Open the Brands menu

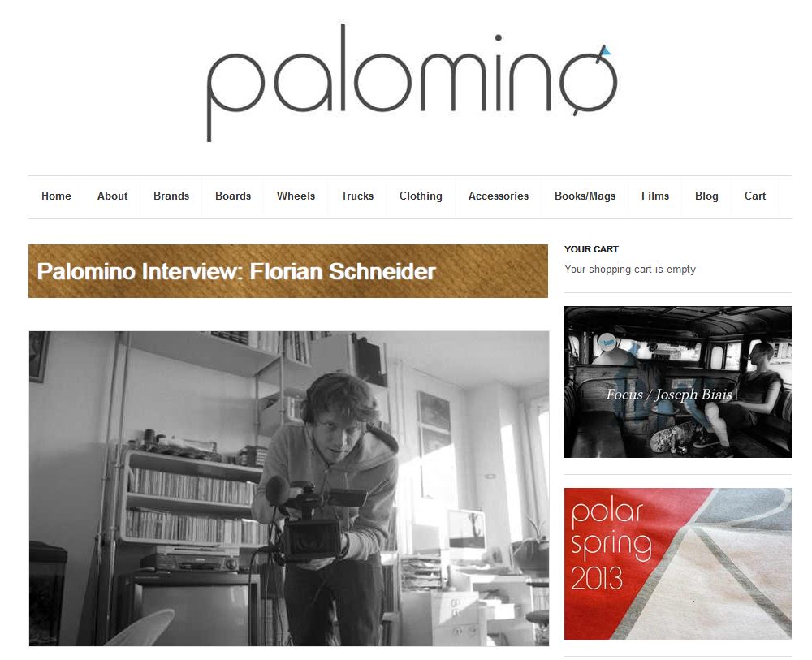(171, 196)
